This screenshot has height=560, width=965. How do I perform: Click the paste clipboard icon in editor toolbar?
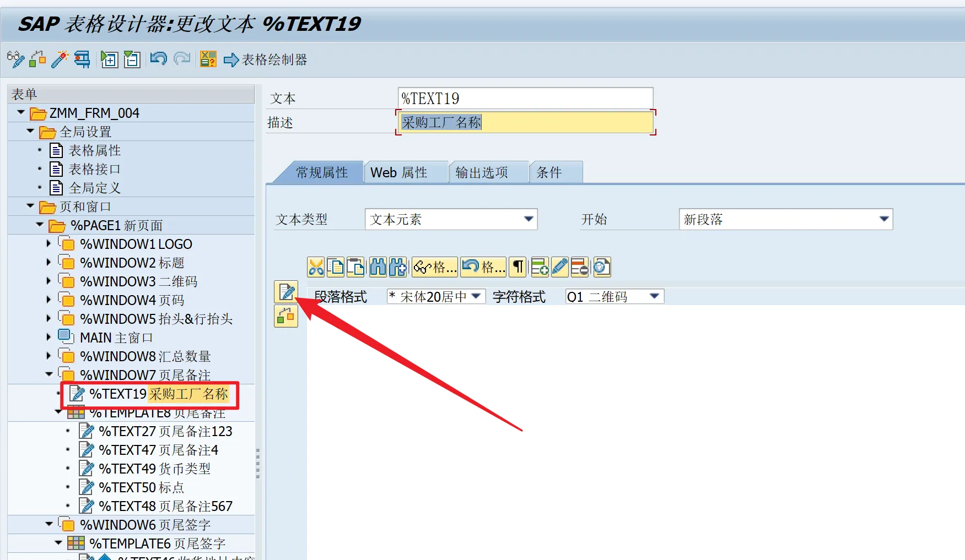(355, 267)
